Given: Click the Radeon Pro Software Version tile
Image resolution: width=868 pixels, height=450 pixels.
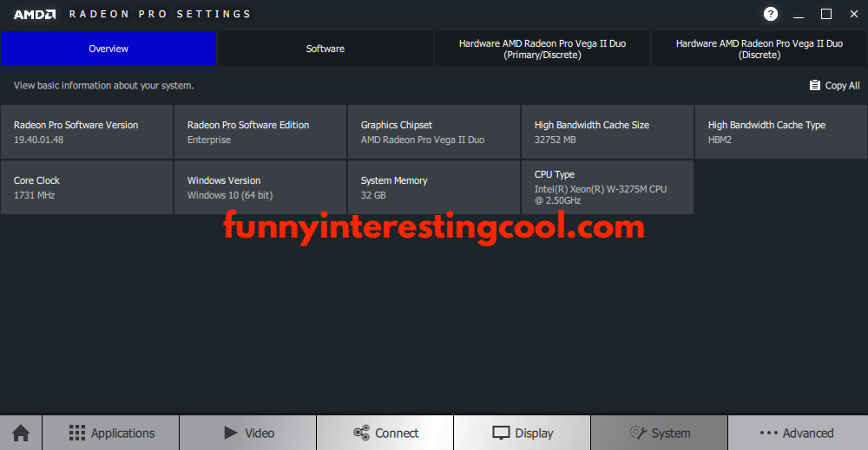Looking at the screenshot, I should (87, 132).
